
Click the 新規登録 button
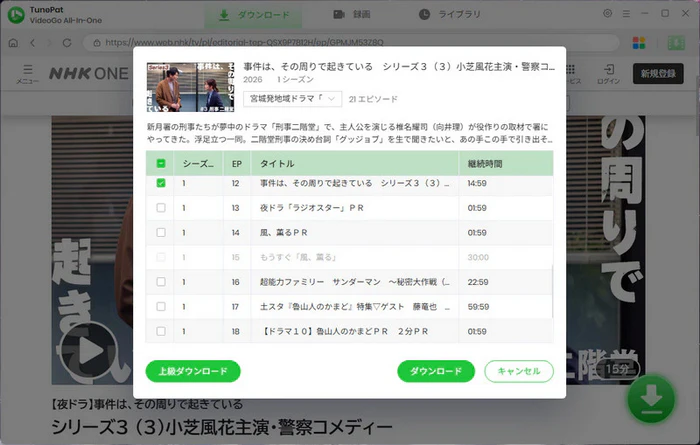coord(658,74)
